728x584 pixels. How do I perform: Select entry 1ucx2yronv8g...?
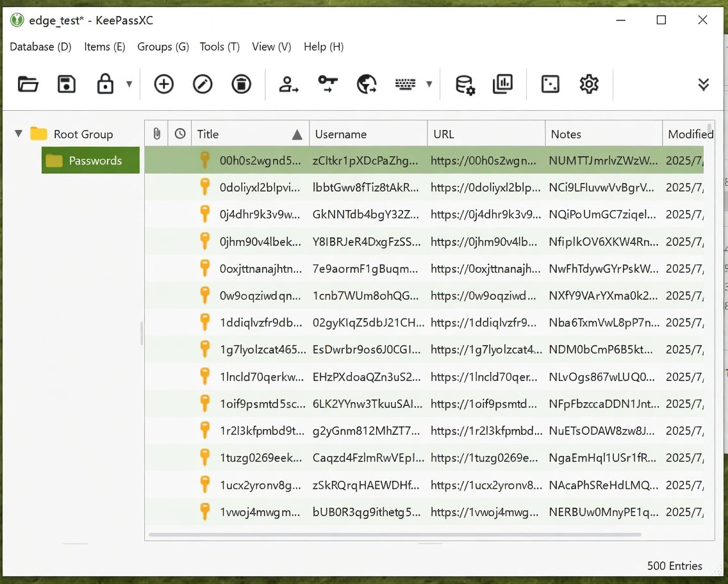point(424,485)
